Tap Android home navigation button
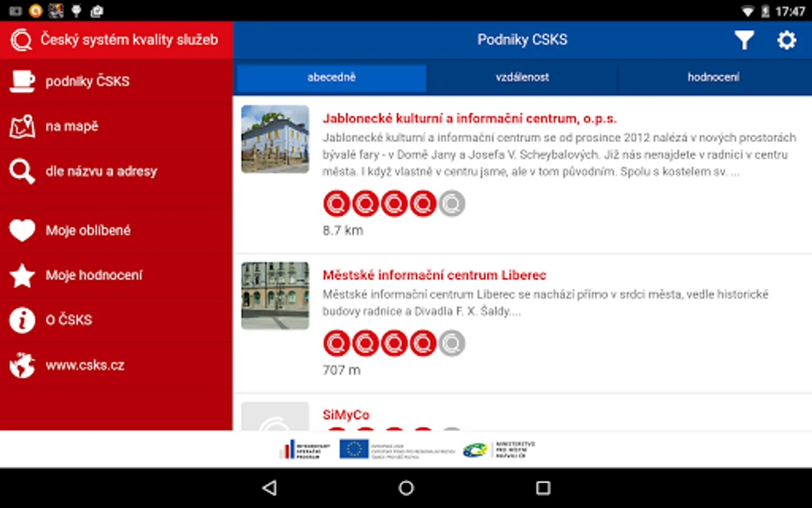The image size is (812, 508). click(406, 488)
